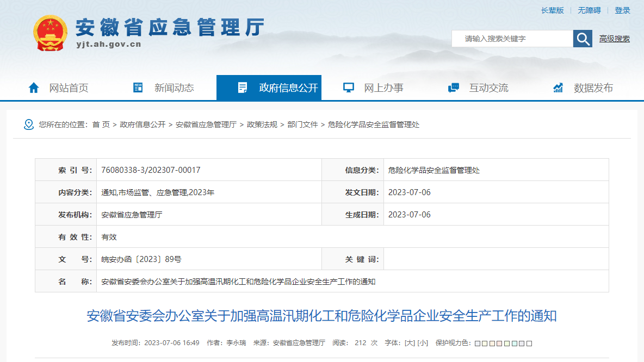
Task: Click document number 皖安办函〔2023〕89号
Action: (141, 259)
